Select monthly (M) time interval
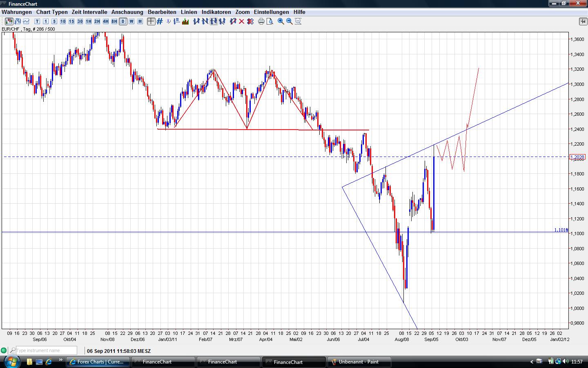The image size is (588, 368). coord(140,21)
